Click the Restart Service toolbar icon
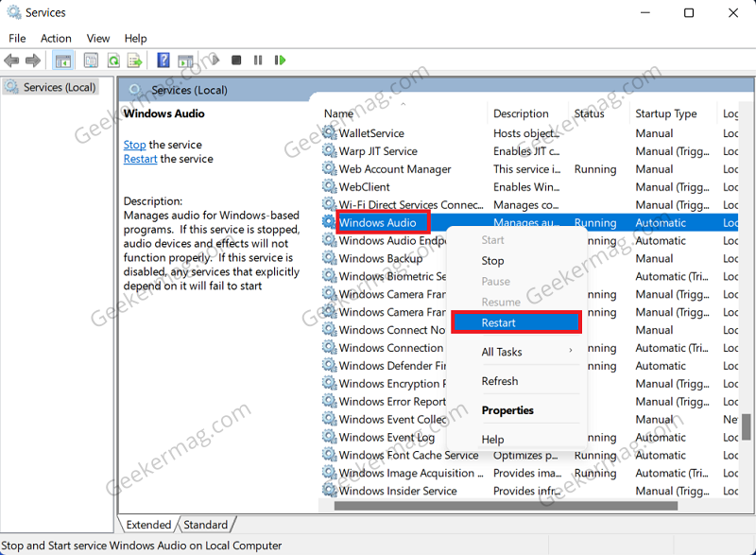Viewport: 756px width, 555px height. pyautogui.click(x=280, y=61)
